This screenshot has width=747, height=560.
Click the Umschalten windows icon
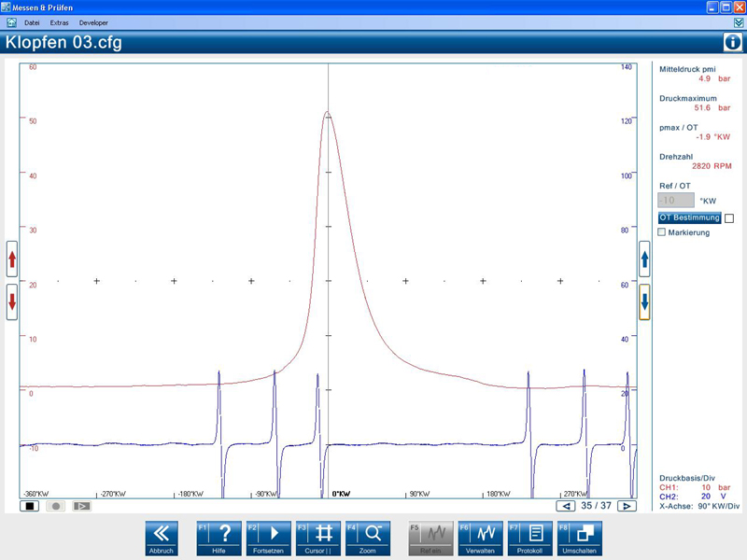click(x=579, y=538)
